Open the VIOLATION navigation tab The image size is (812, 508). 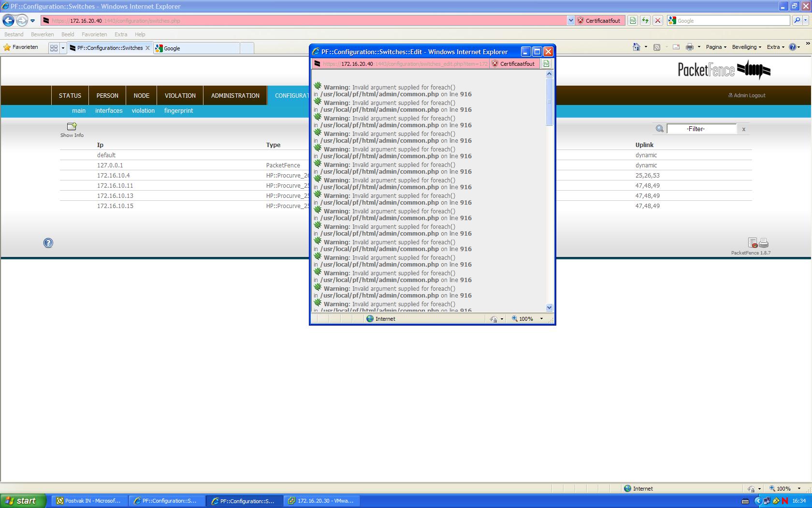180,95
